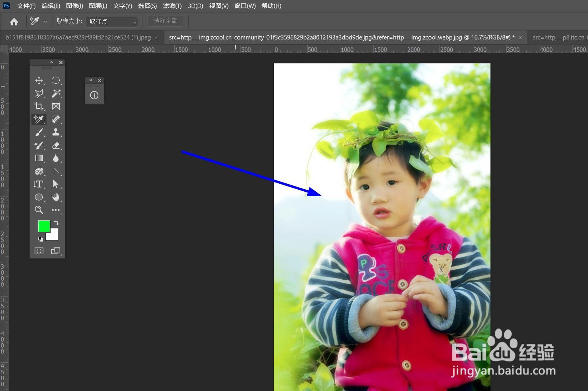588x391 pixels.
Task: Click the horizontal ruler
Action: (x=298, y=49)
